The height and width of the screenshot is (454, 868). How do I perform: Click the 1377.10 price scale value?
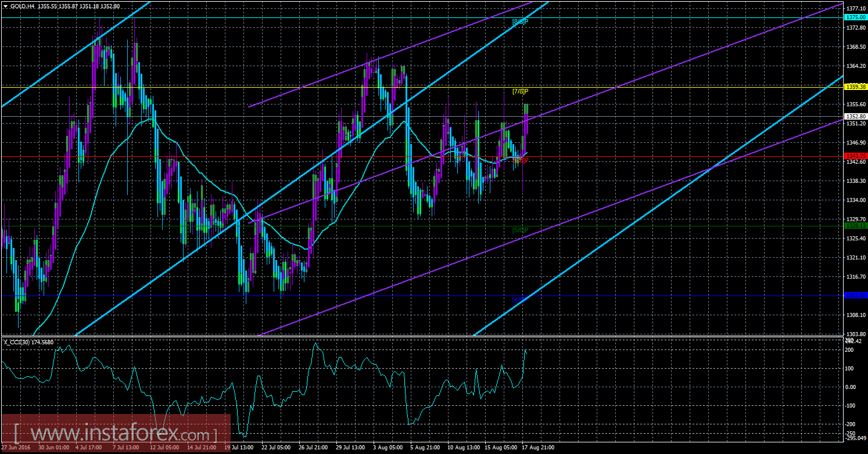pyautogui.click(x=856, y=9)
